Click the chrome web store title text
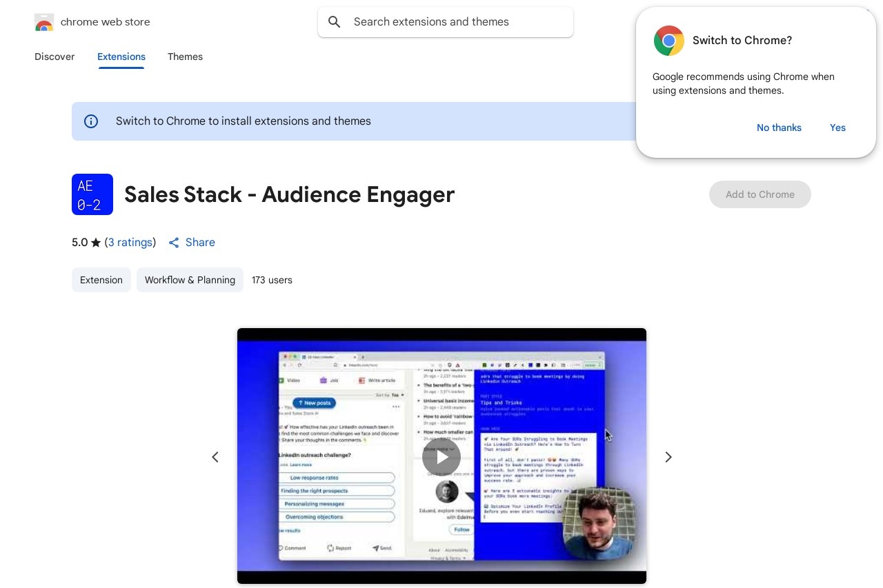The height and width of the screenshot is (588, 883). click(x=105, y=22)
